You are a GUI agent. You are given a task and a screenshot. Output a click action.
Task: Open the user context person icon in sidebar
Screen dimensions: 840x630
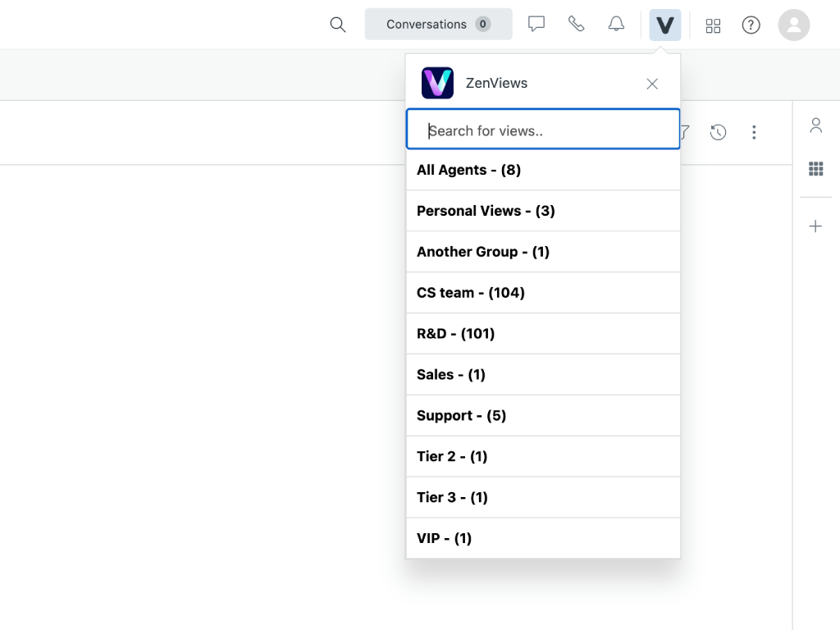pos(815,126)
